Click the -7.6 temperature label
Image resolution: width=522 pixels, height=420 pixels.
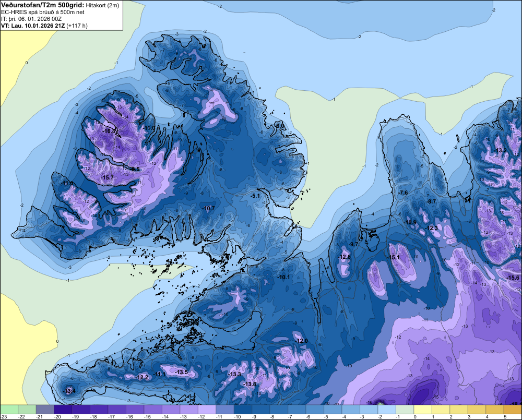point(403,193)
